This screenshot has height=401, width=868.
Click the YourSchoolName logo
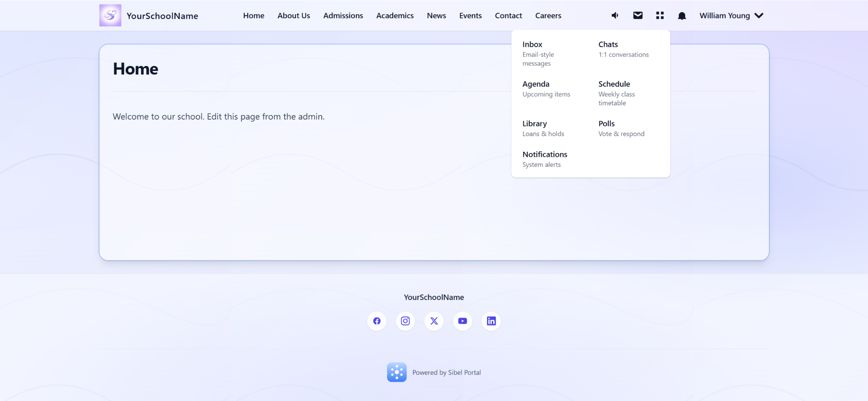148,16
